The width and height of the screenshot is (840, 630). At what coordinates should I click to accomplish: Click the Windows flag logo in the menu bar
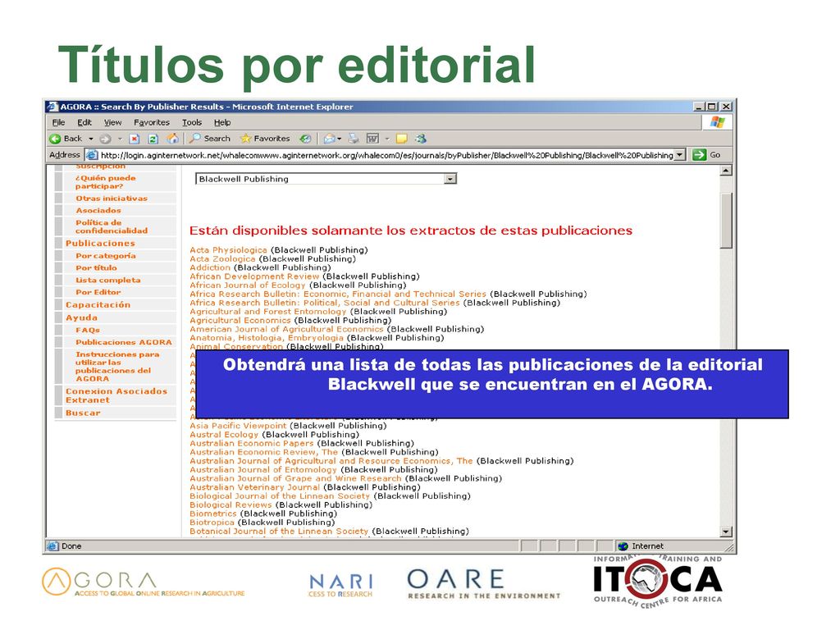717,122
